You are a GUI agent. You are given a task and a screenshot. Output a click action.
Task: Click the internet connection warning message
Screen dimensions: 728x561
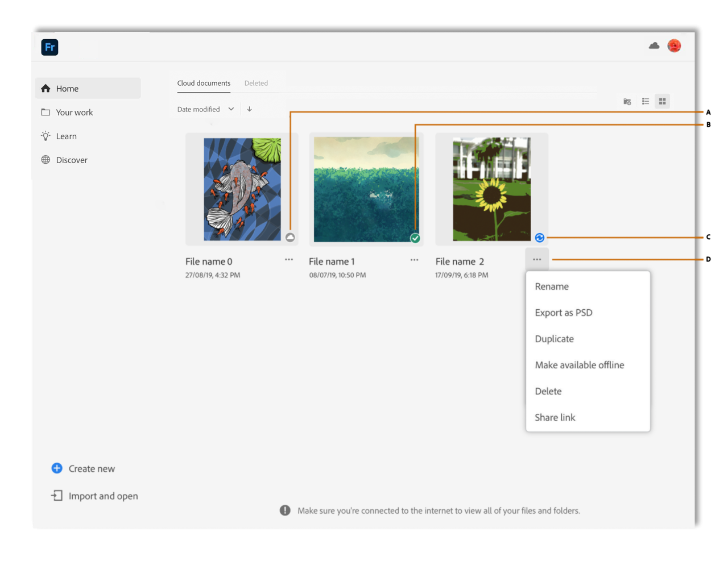coord(439,510)
